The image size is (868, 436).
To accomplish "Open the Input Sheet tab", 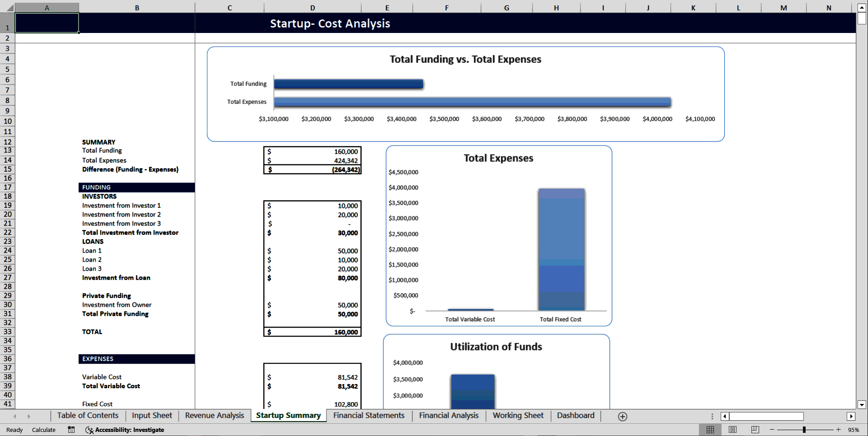I will [x=151, y=416].
